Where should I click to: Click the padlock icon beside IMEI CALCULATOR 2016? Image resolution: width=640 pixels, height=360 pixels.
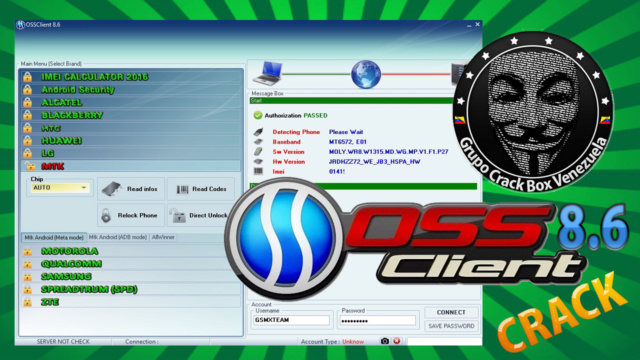[x=27, y=76]
